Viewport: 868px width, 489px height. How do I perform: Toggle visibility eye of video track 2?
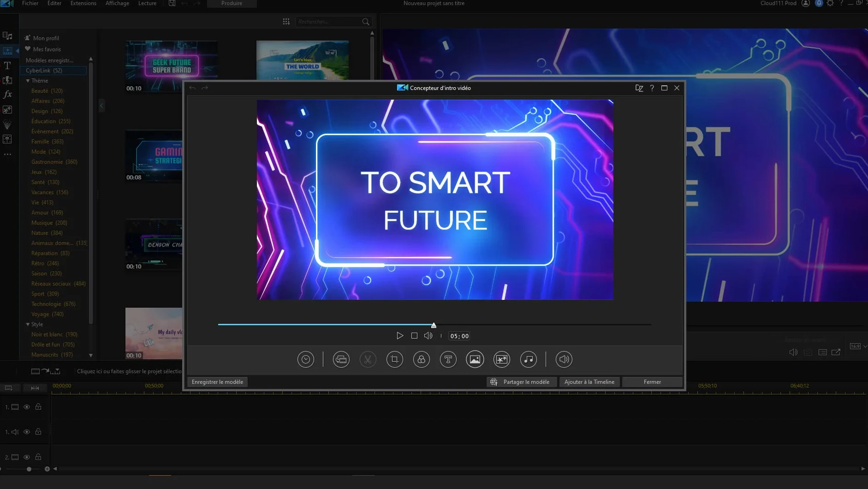click(27, 457)
